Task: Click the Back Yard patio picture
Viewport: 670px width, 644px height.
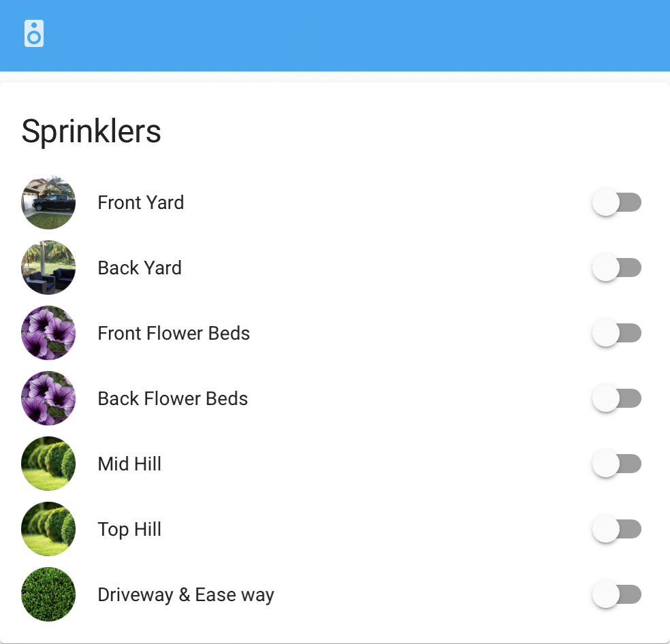Action: tap(48, 268)
